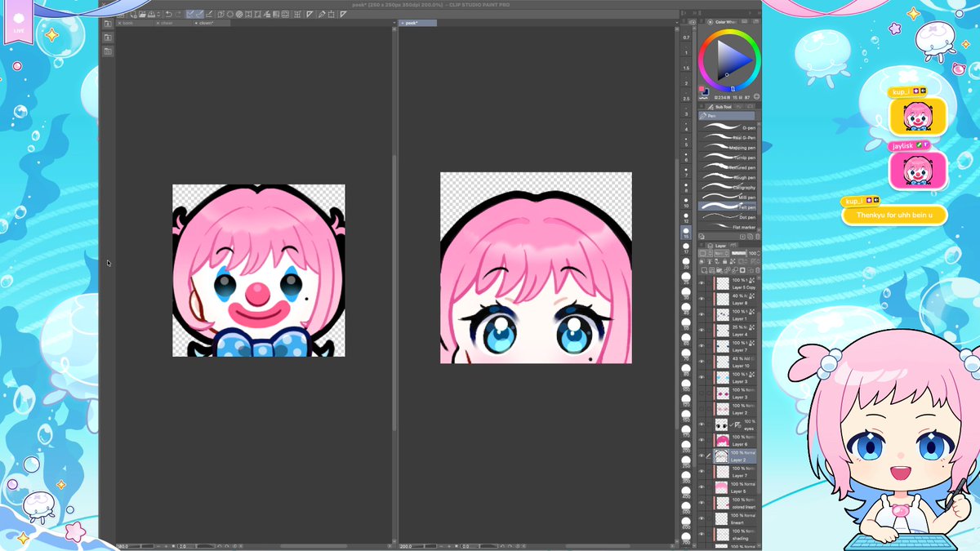Click the Layer 6 pink hair thumbnail

coord(722,440)
